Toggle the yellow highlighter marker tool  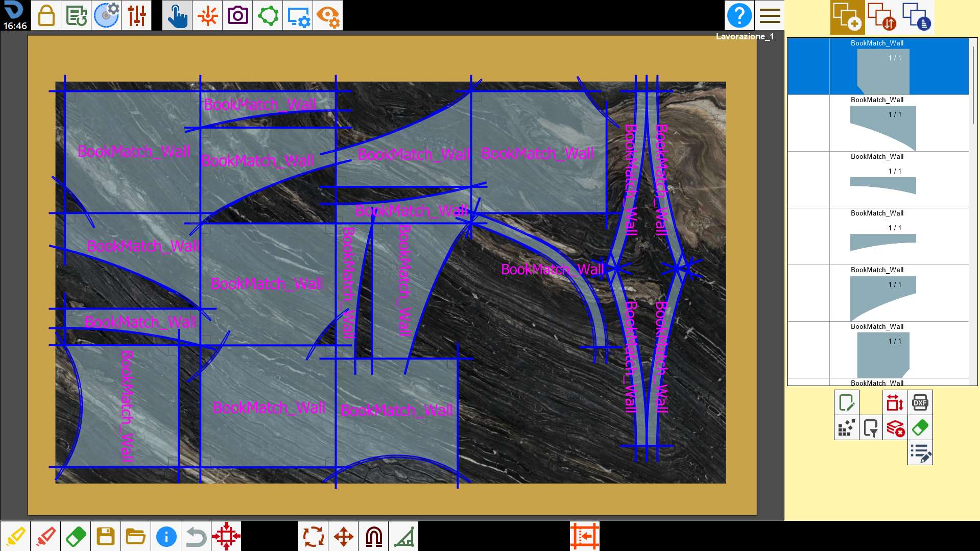15,536
